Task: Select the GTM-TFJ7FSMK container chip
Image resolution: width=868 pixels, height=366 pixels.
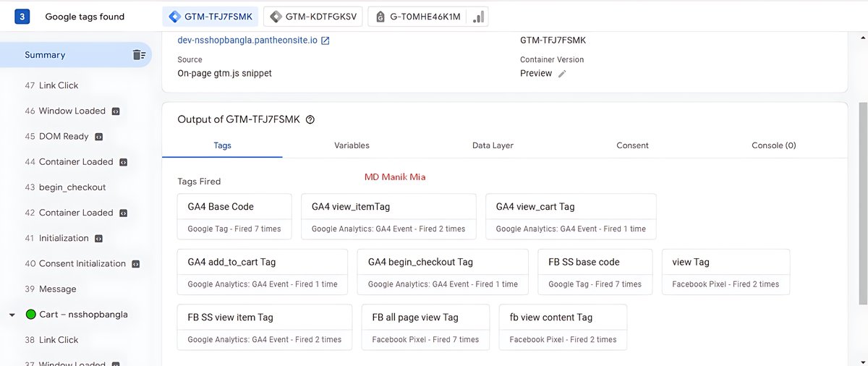Action: tap(210, 17)
